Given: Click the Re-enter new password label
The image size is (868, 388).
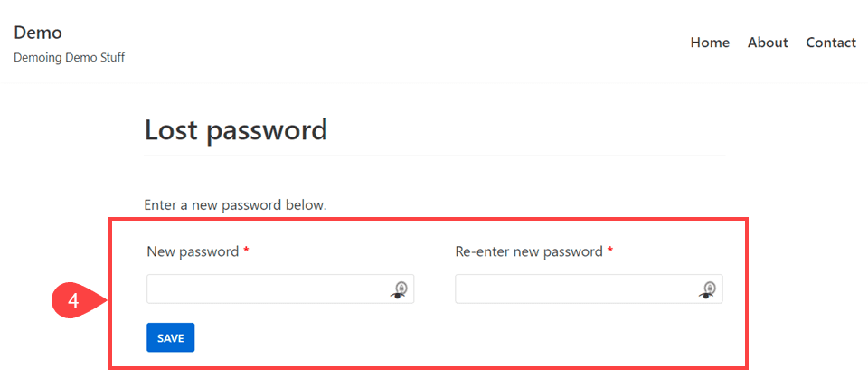Looking at the screenshot, I should click(528, 251).
